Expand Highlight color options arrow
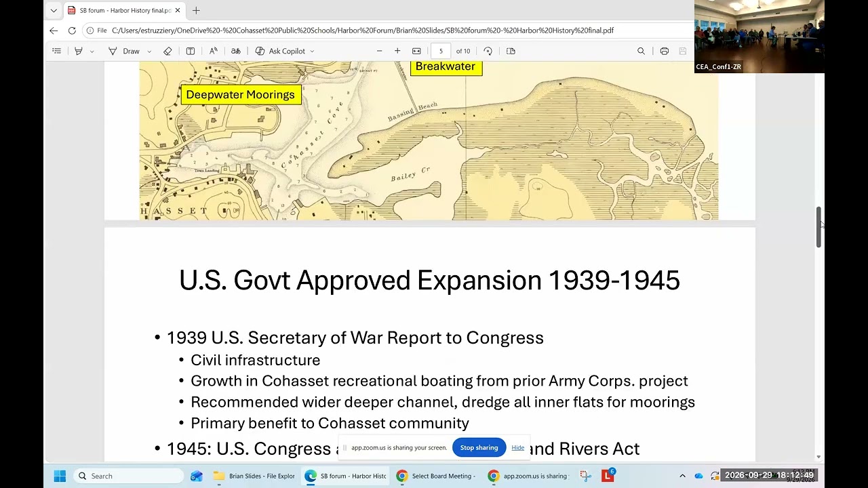 tap(92, 51)
